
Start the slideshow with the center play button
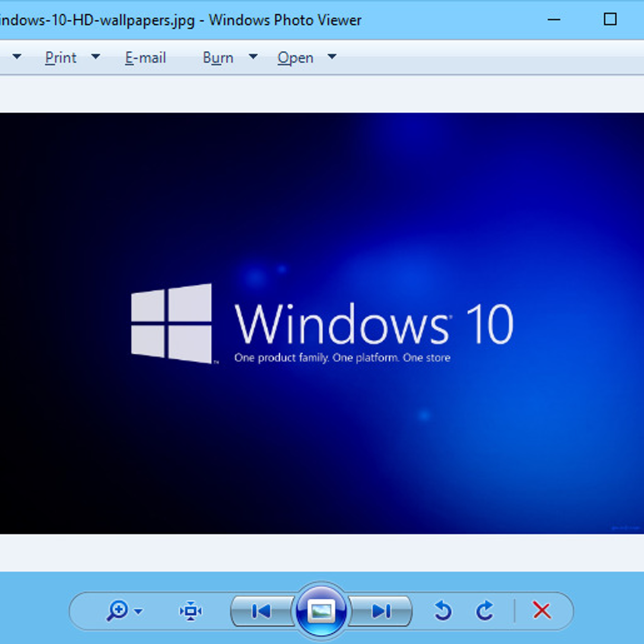pyautogui.click(x=322, y=611)
